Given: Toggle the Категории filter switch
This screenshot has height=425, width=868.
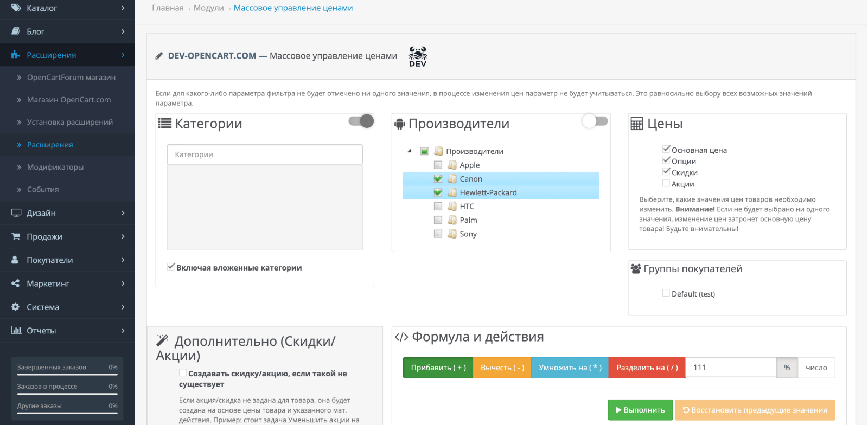Looking at the screenshot, I should click(x=361, y=121).
